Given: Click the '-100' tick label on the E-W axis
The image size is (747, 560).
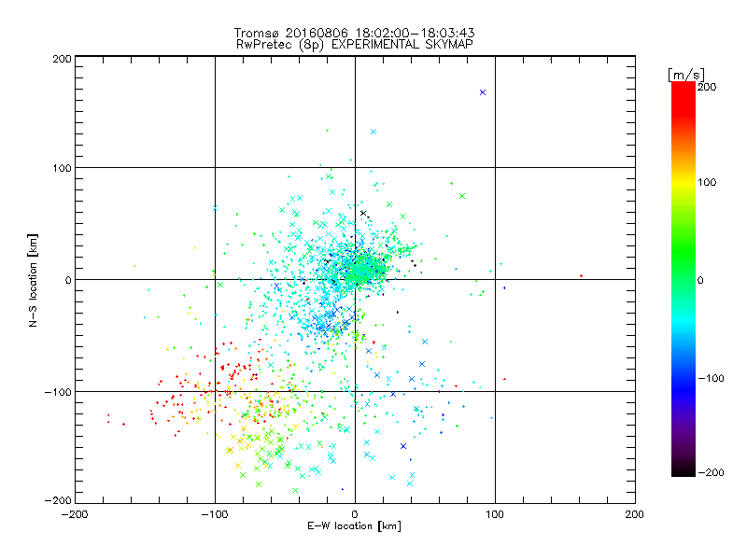Looking at the screenshot, I should [216, 514].
